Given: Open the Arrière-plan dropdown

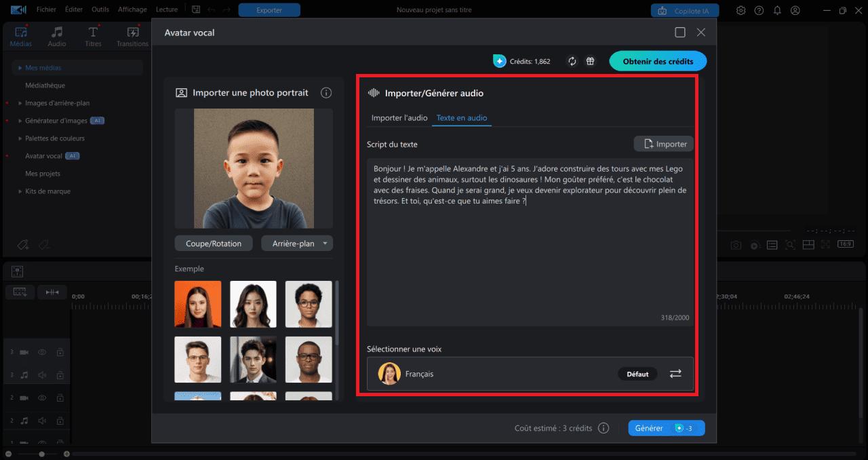Looking at the screenshot, I should pos(297,243).
